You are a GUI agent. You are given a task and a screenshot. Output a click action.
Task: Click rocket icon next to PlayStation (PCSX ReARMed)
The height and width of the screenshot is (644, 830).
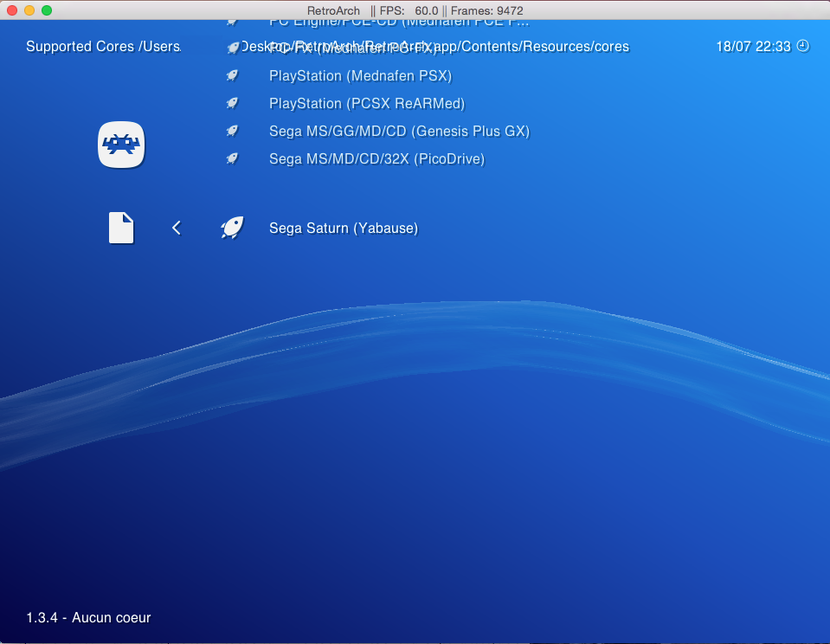coord(232,103)
